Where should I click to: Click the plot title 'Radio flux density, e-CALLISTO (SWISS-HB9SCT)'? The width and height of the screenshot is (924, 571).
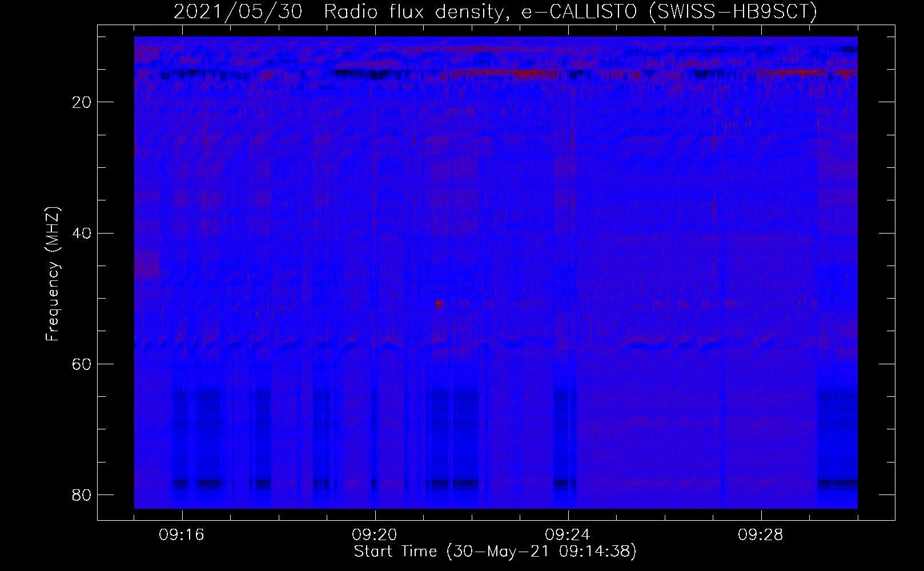pyautogui.click(x=571, y=11)
